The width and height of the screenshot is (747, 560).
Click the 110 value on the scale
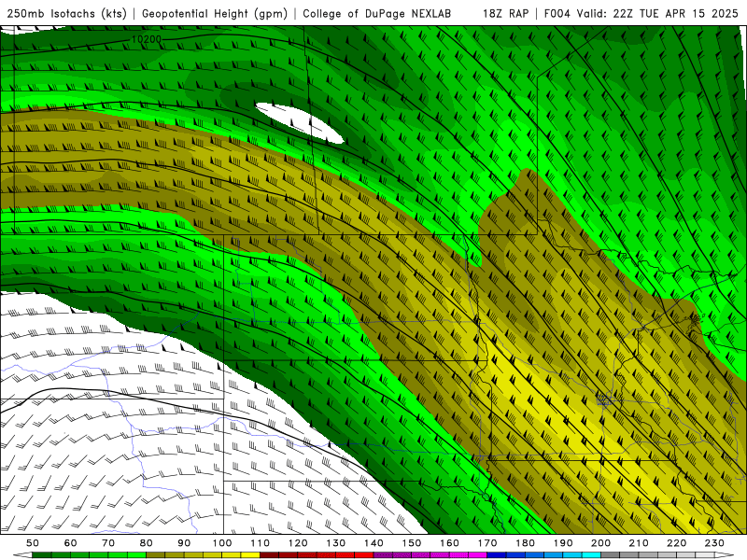261,543
